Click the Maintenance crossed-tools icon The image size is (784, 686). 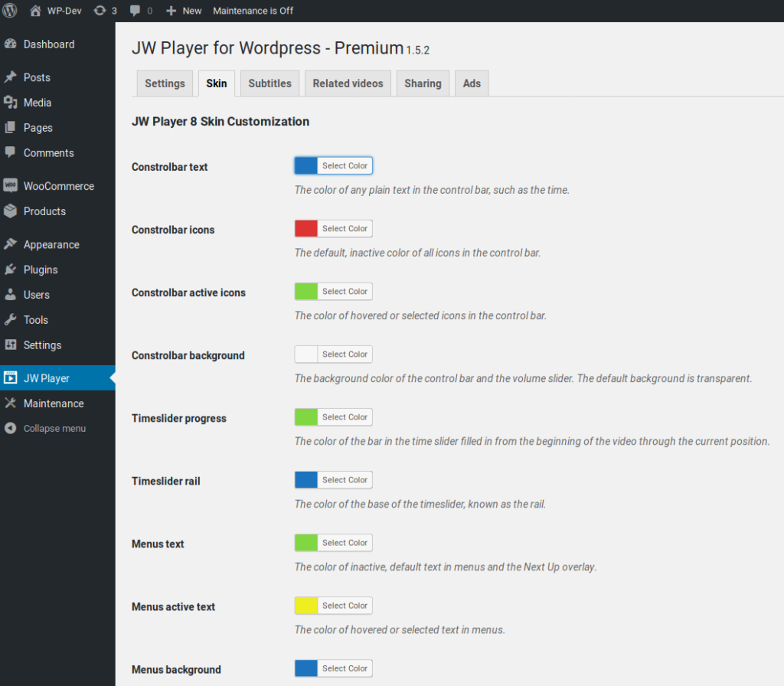11,403
